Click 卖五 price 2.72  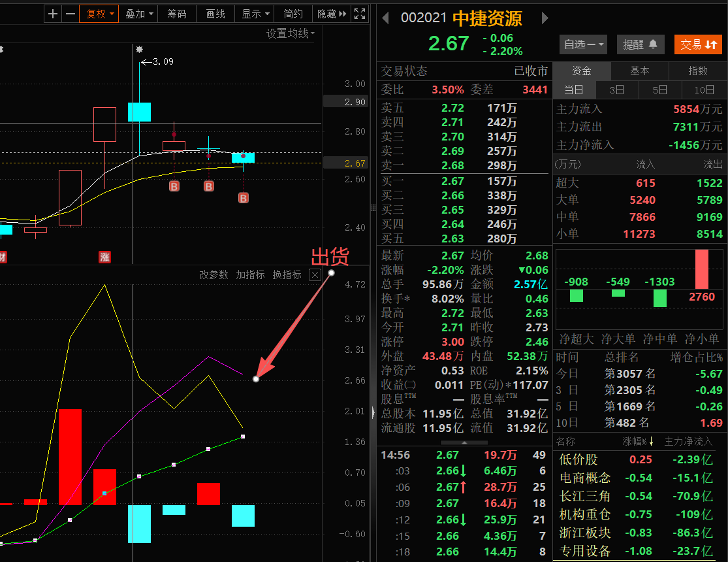point(452,108)
